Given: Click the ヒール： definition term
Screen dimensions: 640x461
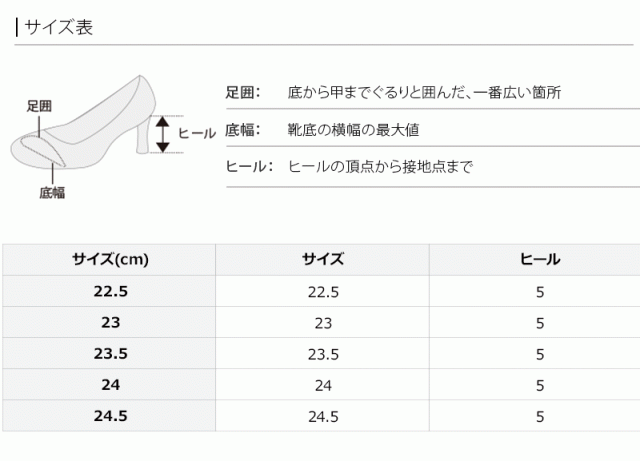Looking at the screenshot, I should (x=249, y=167).
